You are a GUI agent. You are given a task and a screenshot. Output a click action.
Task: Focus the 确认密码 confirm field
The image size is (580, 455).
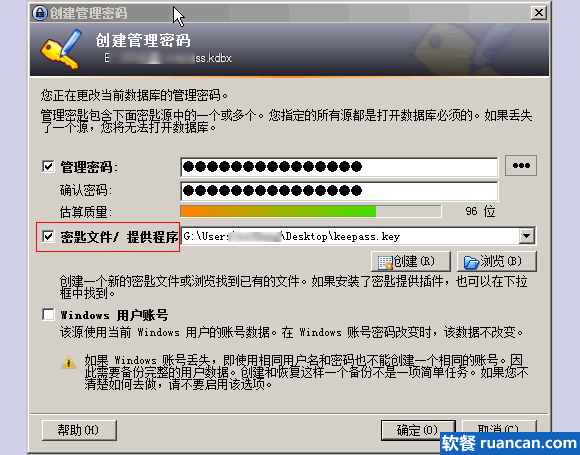(339, 191)
